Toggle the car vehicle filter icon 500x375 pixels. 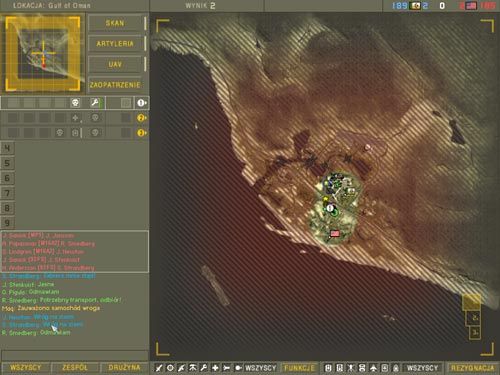362,368
